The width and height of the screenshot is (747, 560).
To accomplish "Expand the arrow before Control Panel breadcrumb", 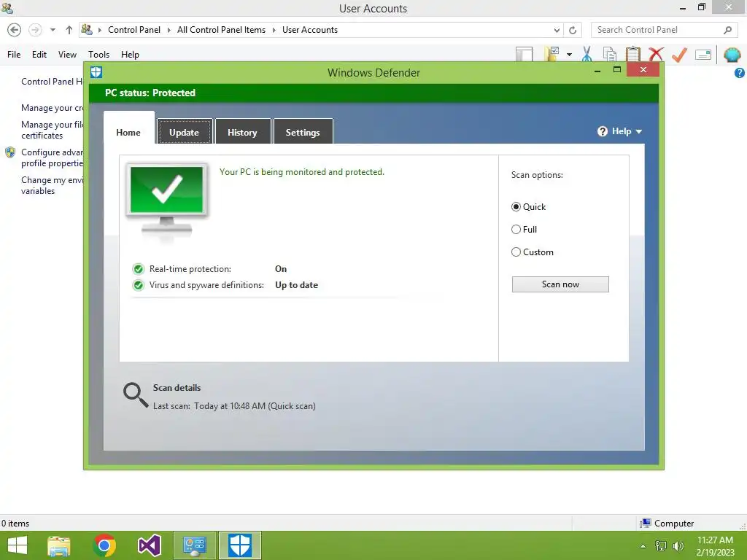I will point(100,30).
